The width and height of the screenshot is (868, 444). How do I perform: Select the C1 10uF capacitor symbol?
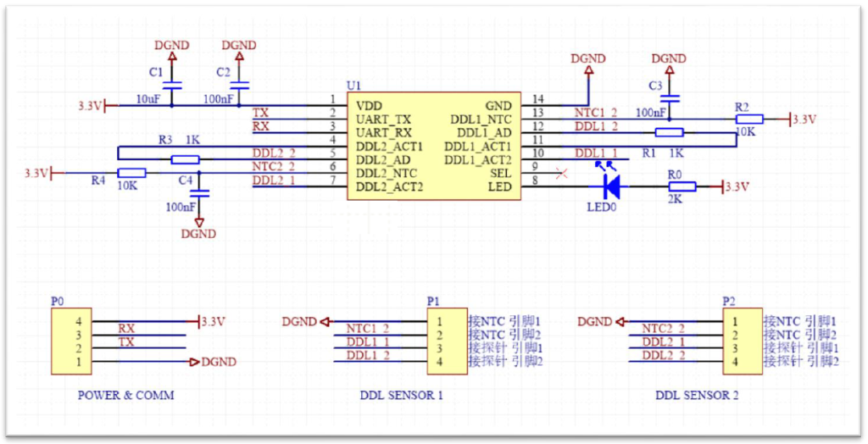(x=172, y=86)
